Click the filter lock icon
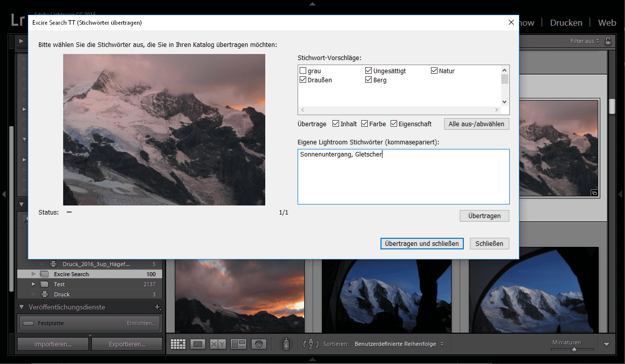The width and height of the screenshot is (625, 364). click(x=608, y=41)
